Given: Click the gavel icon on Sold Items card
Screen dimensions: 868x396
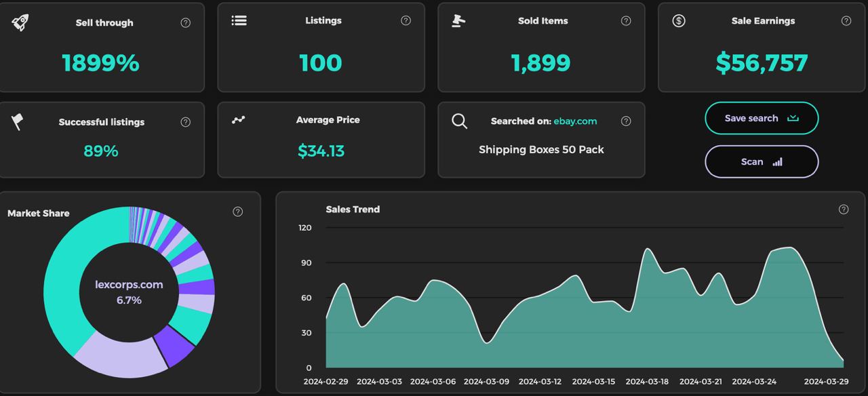Looking at the screenshot, I should (458, 20).
